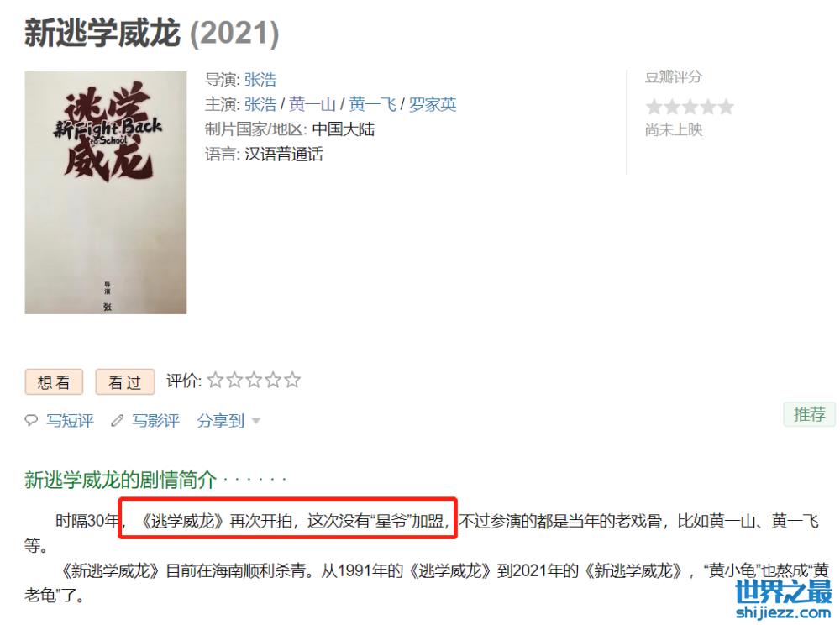Viewport: 840px width, 625px height.
Task: Rate four stars in 评价 row
Action: click(273, 381)
